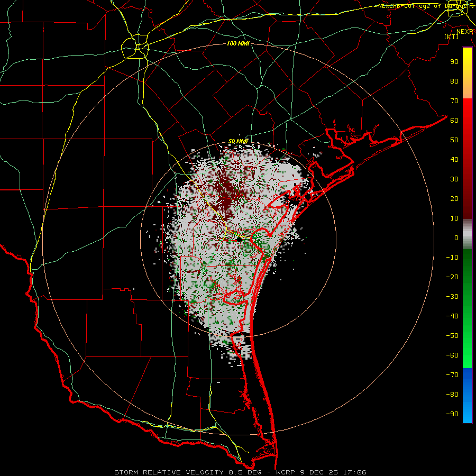The height and width of the screenshot is (476, 476).
Task: Click the positive 50 knot scale label
Action: click(454, 140)
